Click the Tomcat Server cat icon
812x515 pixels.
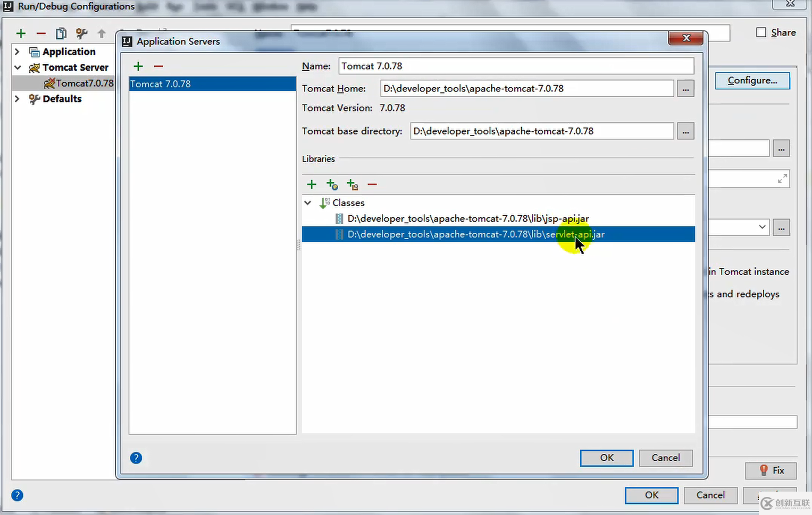[35, 67]
